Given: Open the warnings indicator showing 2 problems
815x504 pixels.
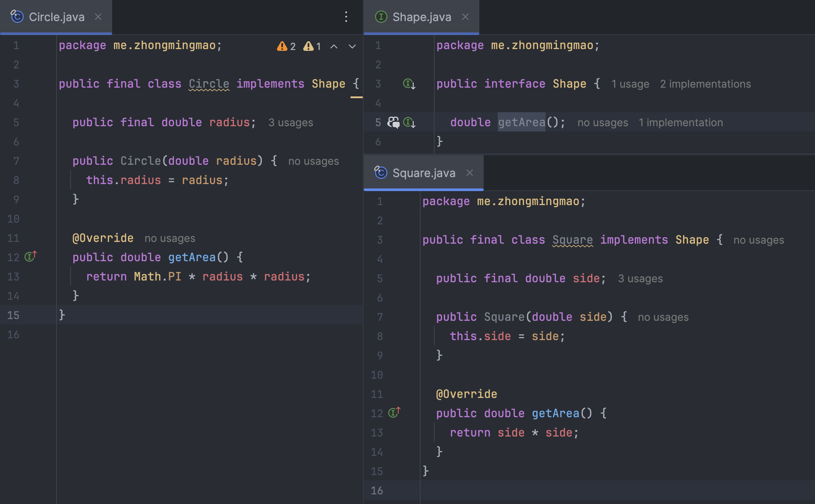Looking at the screenshot, I should click(x=287, y=46).
